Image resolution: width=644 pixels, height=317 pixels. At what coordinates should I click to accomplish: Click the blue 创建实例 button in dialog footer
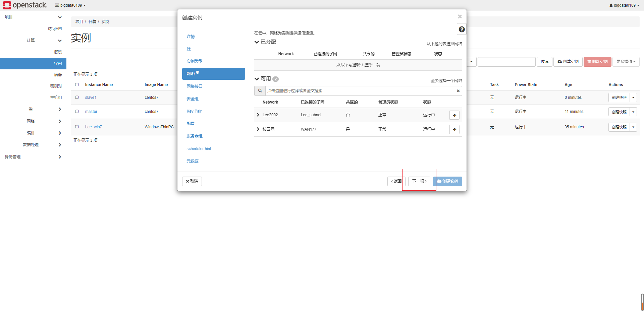[447, 181]
